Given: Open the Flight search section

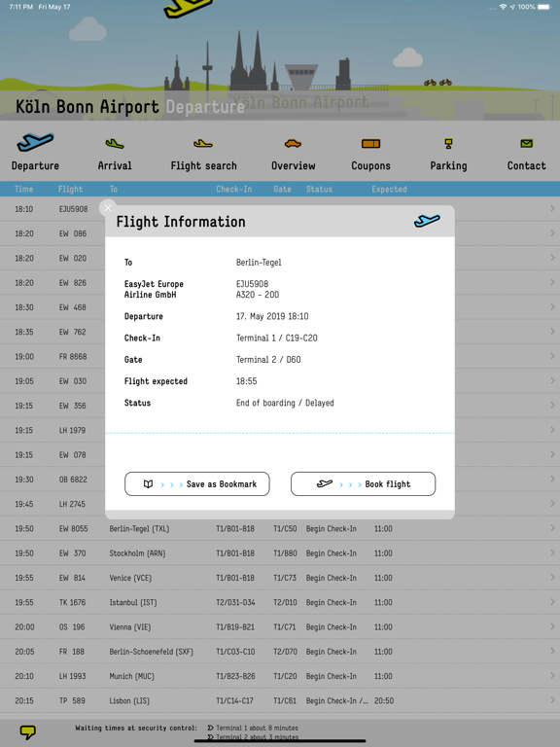Looking at the screenshot, I should tap(204, 165).
